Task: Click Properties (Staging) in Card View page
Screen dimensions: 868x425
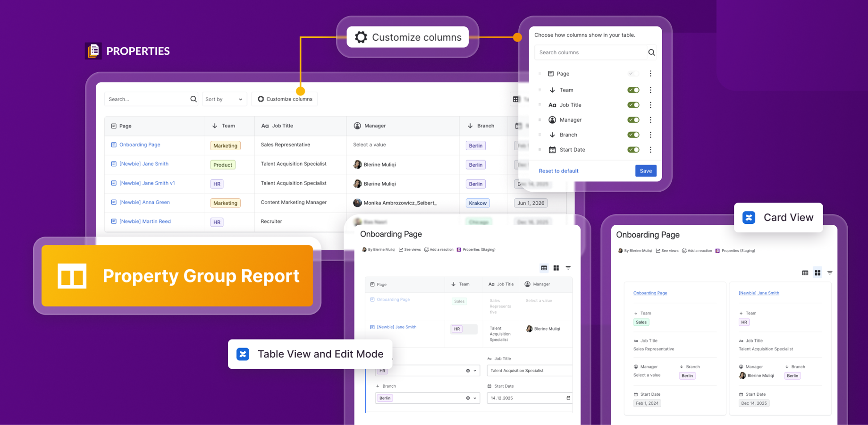Action: click(x=735, y=251)
